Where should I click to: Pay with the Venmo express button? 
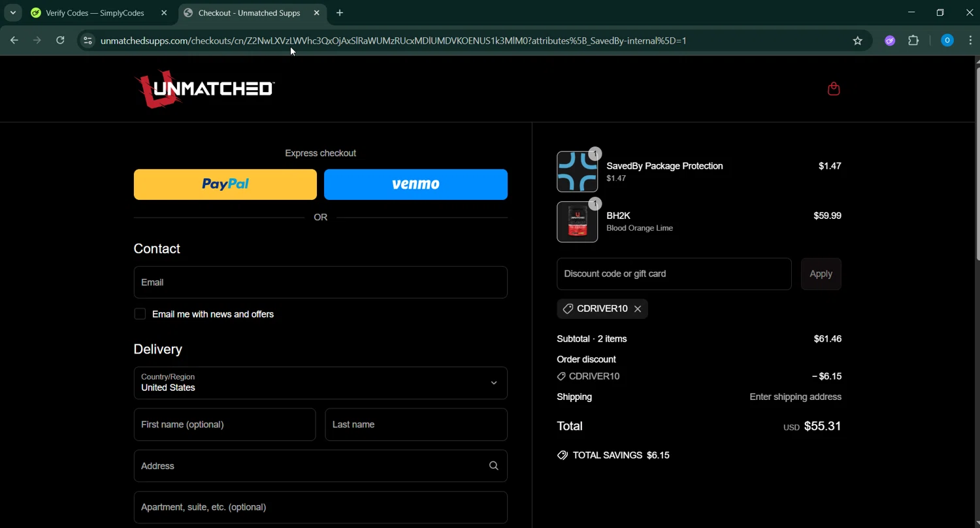pos(416,184)
